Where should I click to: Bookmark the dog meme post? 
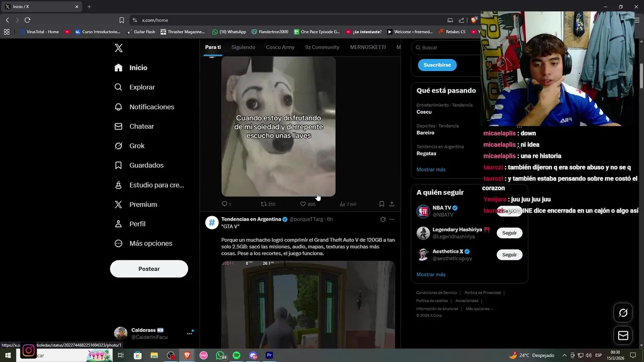pyautogui.click(x=381, y=204)
